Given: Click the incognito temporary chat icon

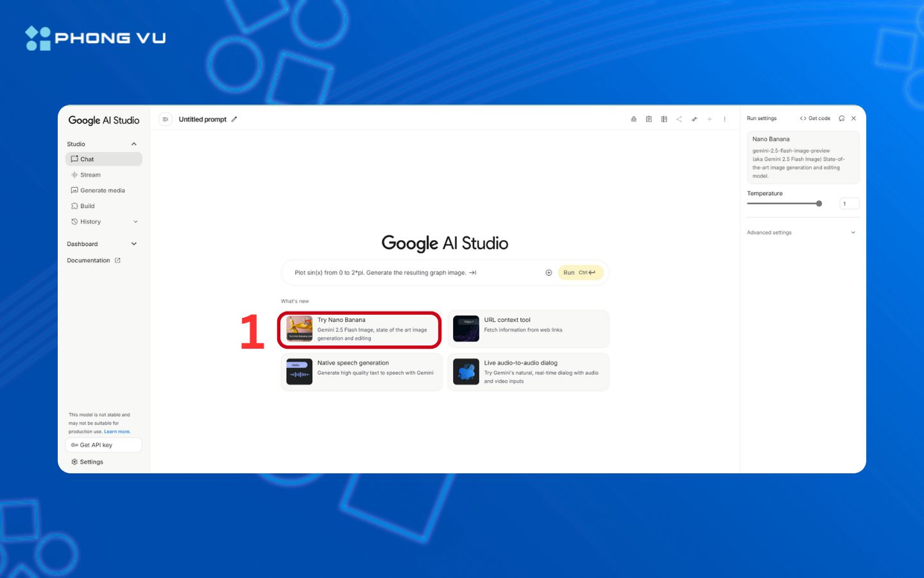Looking at the screenshot, I should point(633,119).
